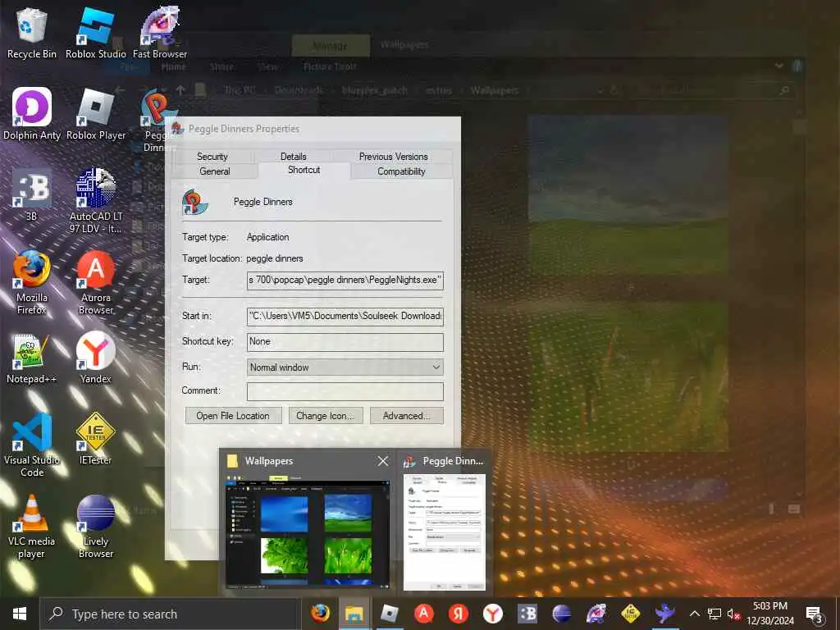Select Mozilla Firefox desktop shortcut
Screen dimensions: 840x630
pyautogui.click(x=32, y=282)
